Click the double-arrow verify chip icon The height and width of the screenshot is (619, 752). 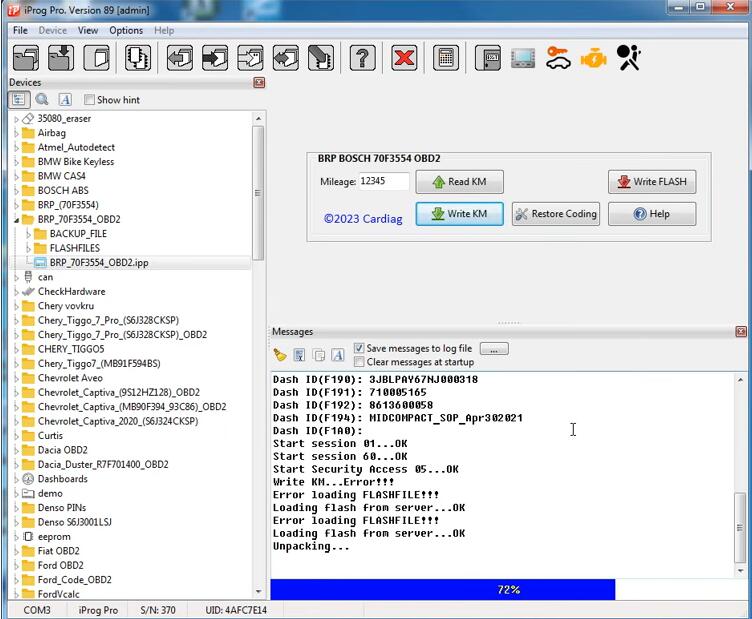point(286,58)
